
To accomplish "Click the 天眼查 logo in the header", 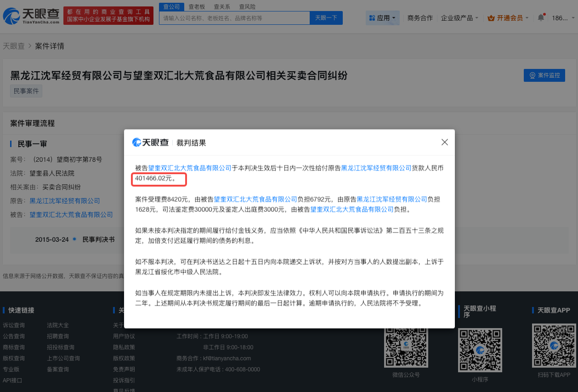I will point(31,16).
